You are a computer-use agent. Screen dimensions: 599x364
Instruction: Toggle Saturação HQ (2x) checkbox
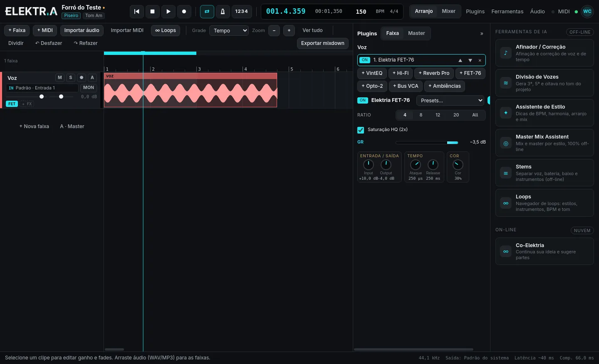(361, 130)
